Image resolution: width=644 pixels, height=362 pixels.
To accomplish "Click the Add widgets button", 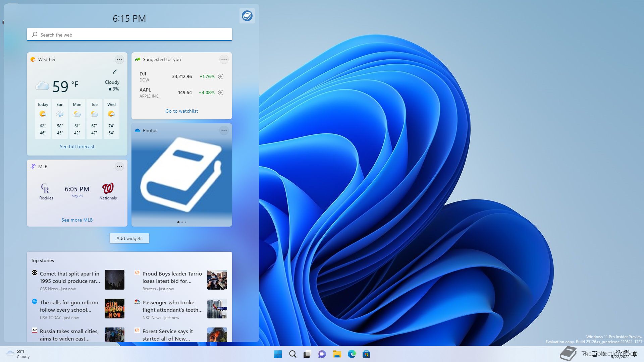I will click(x=129, y=238).
